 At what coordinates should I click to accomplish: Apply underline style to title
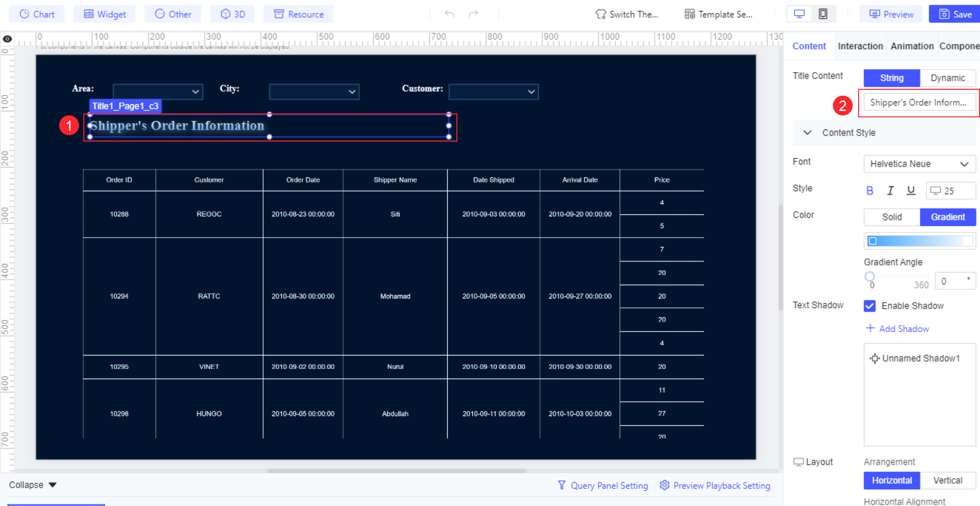911,191
